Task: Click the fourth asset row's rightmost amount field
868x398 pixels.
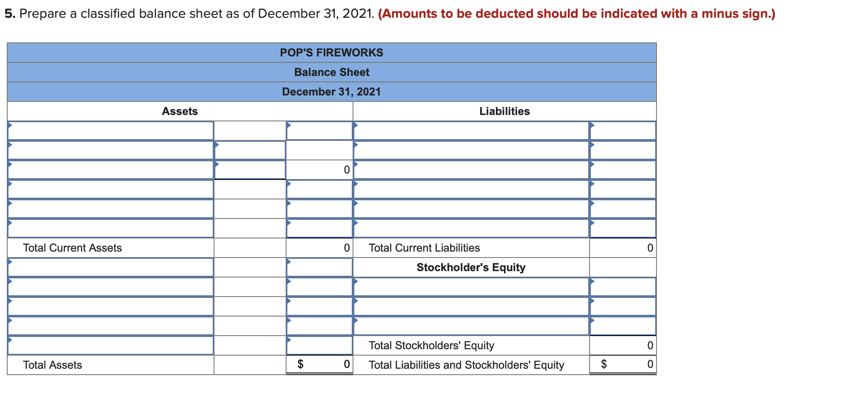Action: (x=320, y=189)
